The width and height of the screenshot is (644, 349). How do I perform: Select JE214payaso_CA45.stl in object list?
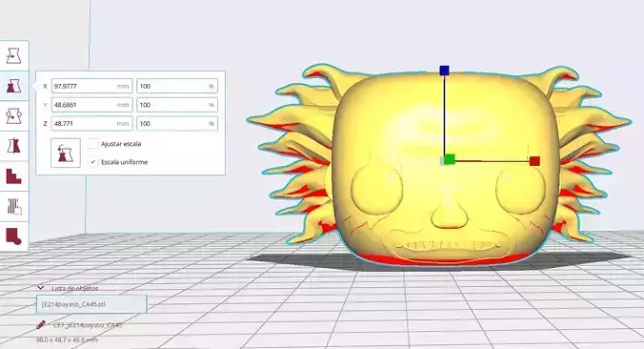pyautogui.click(x=91, y=304)
